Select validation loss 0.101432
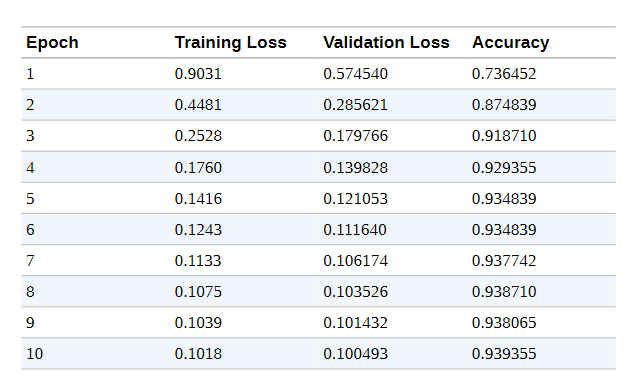This screenshot has width=637, height=388. [355, 323]
